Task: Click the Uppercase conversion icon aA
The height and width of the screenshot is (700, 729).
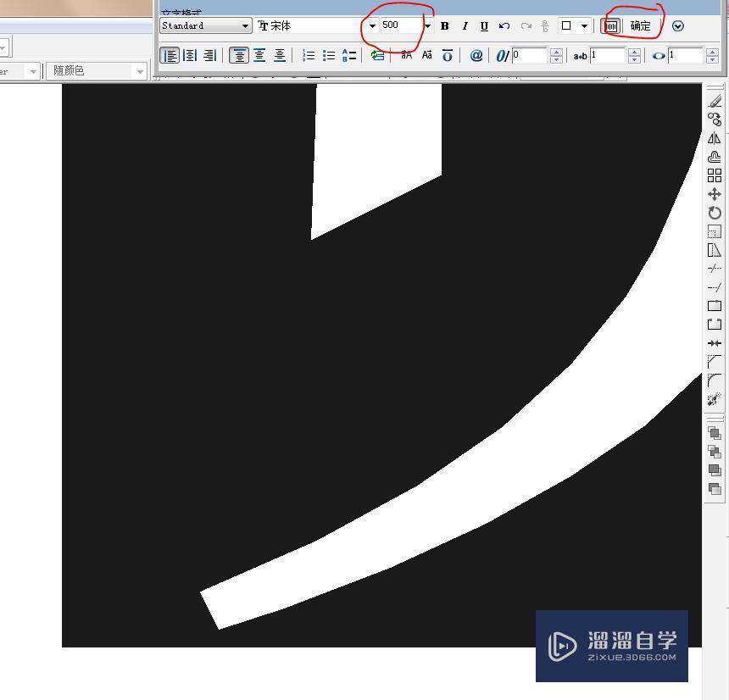Action: (406, 55)
